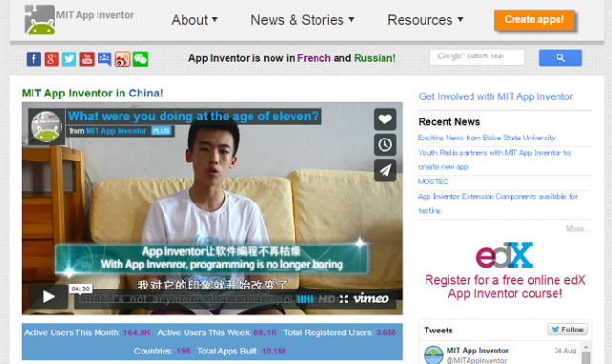Screen dimensions: 612x364
Task: Click the Google Custom Search field
Action: pyautogui.click(x=476, y=57)
